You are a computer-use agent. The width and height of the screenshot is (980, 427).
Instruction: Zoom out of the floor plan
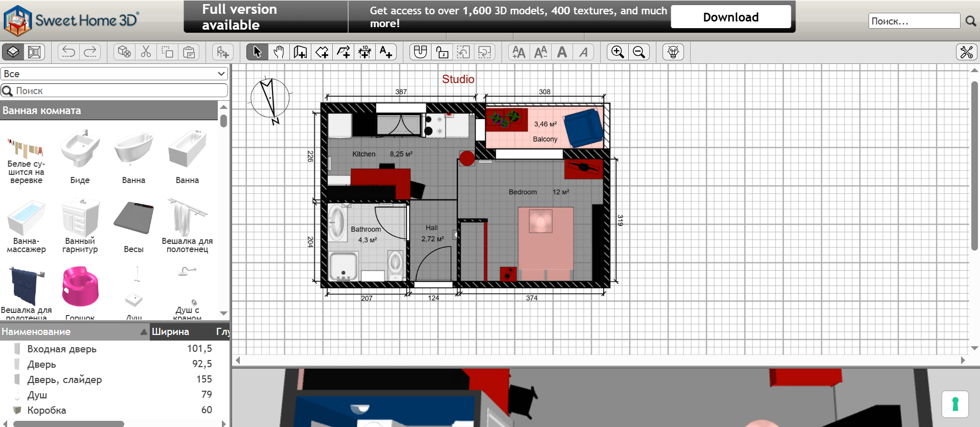click(x=639, y=52)
